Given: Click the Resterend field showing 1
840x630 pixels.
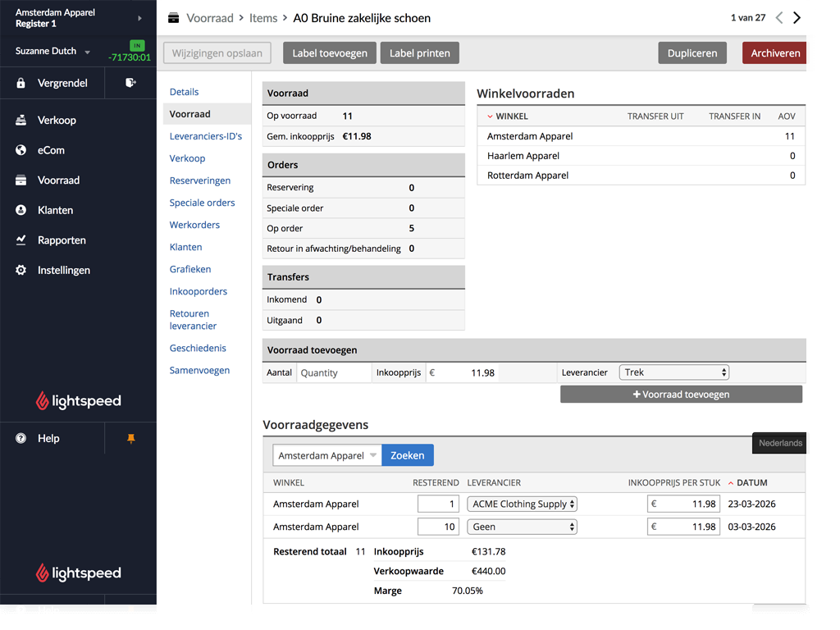Looking at the screenshot, I should point(438,504).
